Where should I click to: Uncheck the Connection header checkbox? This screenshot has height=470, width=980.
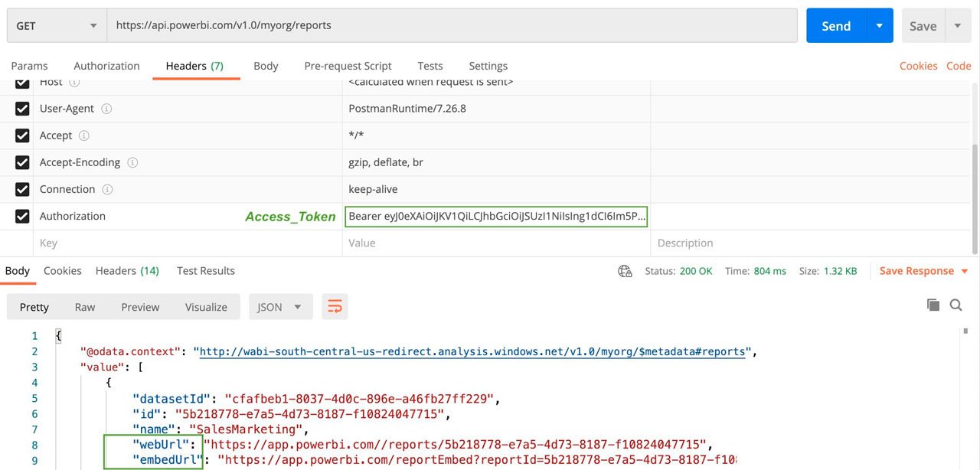tap(22, 189)
